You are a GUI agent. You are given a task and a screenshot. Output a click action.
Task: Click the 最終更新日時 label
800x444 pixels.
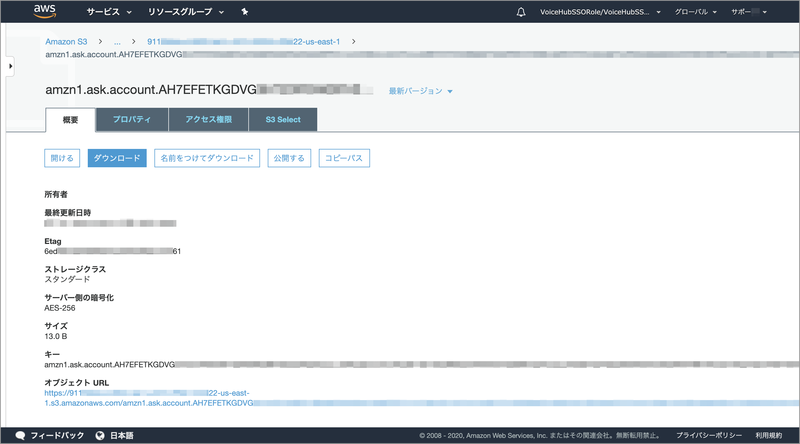point(68,213)
